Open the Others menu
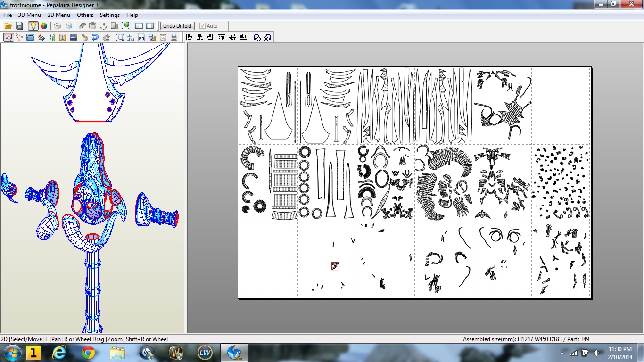Viewport: 644px width, 362px height. [85, 15]
